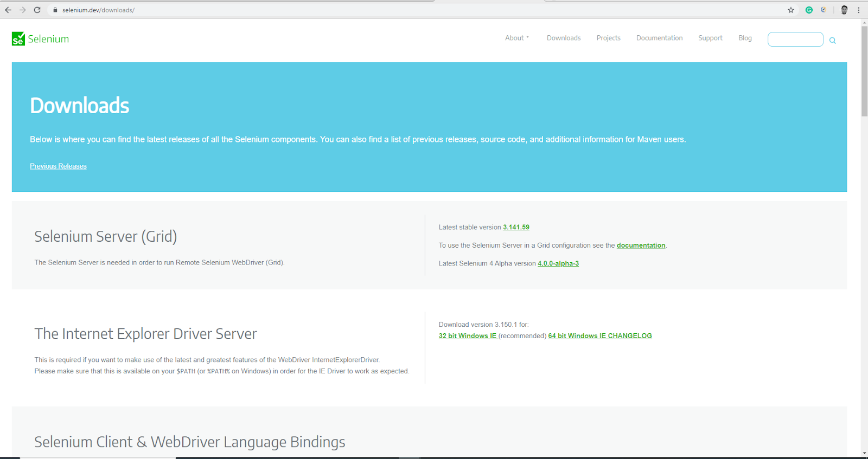
Task: Open the Blog nav item
Action: click(x=745, y=38)
